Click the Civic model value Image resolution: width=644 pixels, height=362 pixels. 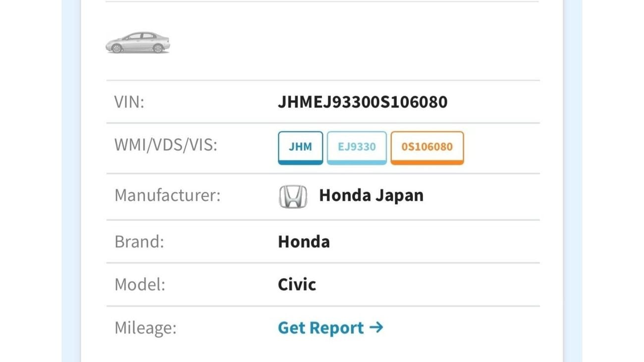click(x=297, y=285)
